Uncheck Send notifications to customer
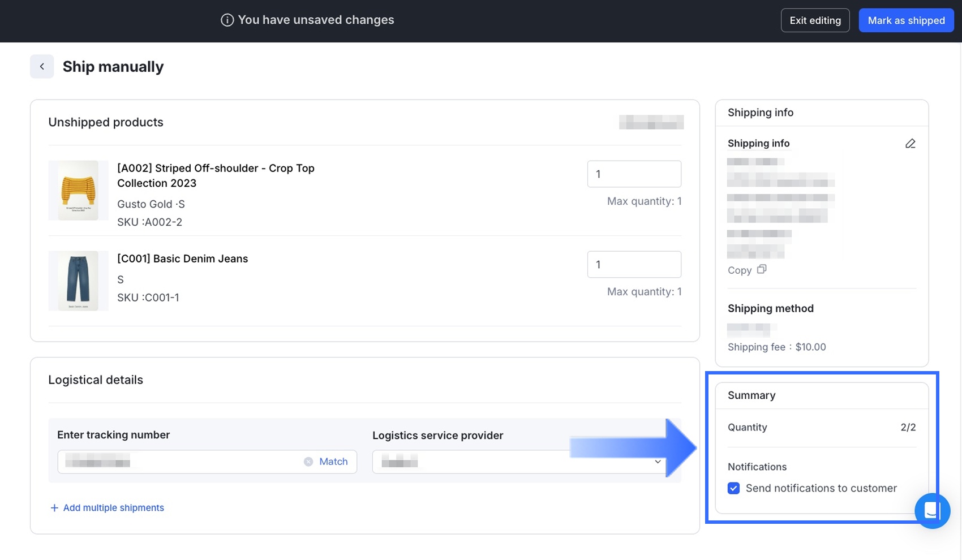This screenshot has width=962, height=560. [x=733, y=488]
